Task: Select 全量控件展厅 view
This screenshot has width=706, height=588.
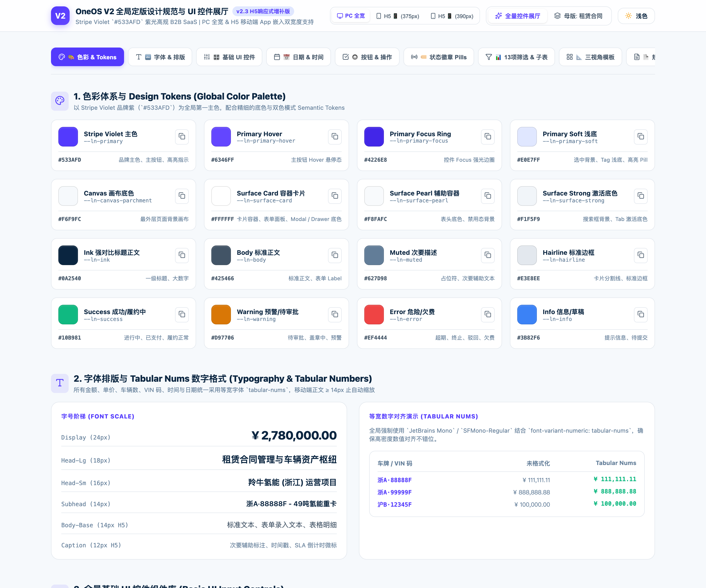Action: (x=517, y=16)
